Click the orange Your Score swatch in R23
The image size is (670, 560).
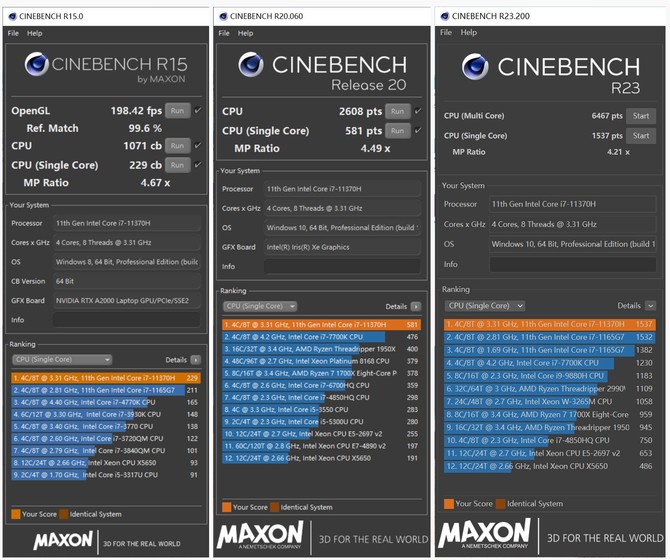point(448,503)
